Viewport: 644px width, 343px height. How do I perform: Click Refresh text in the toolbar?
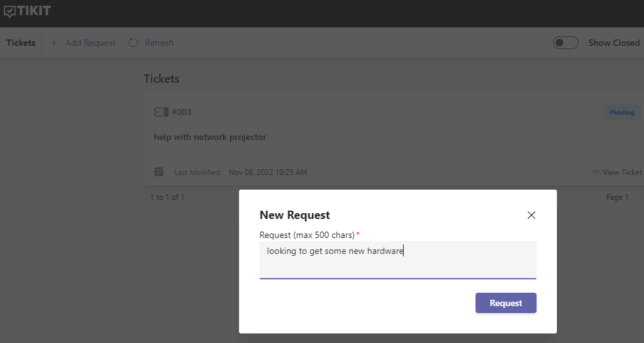[x=160, y=43]
